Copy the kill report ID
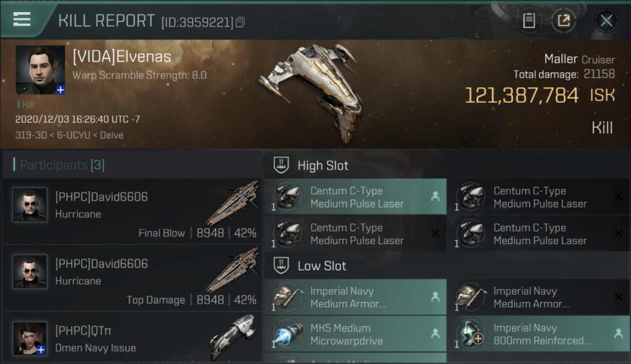 (x=240, y=22)
